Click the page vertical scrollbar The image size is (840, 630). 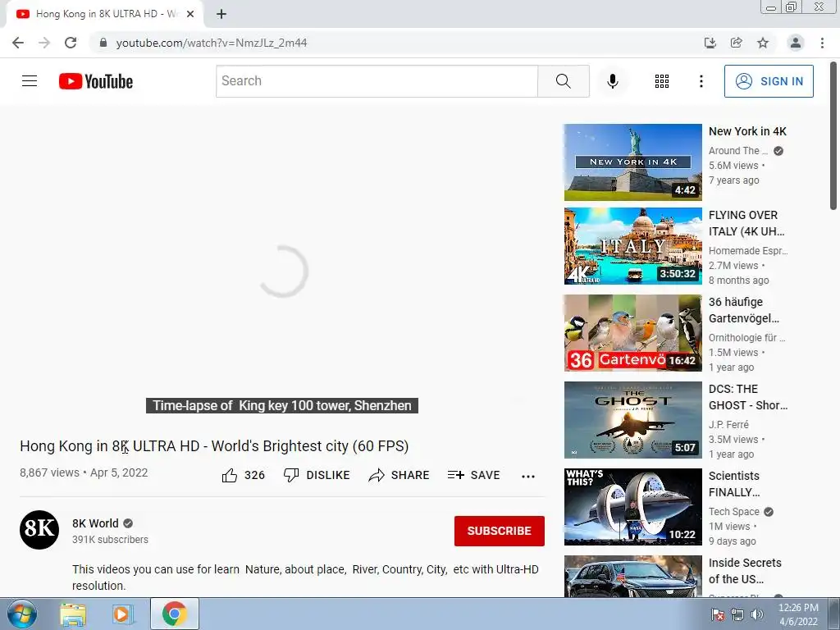(x=833, y=135)
